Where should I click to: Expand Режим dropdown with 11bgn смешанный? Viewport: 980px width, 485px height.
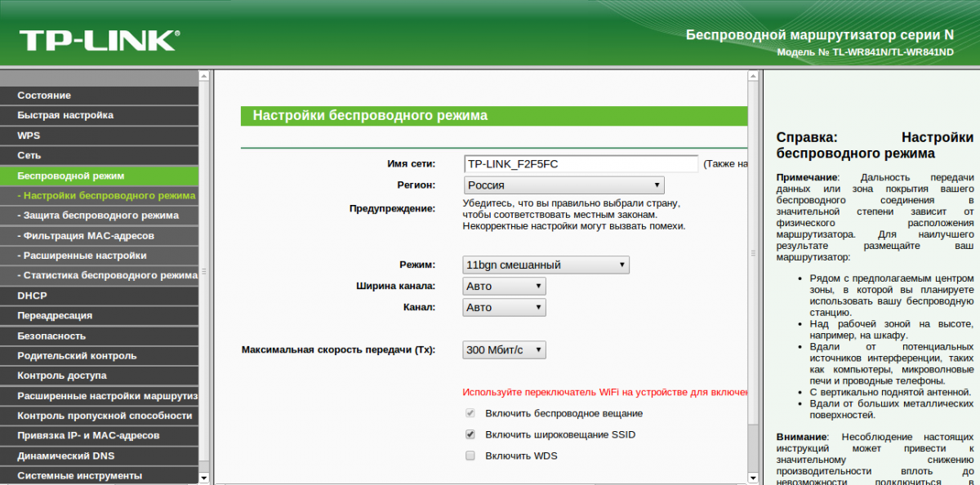[546, 265]
